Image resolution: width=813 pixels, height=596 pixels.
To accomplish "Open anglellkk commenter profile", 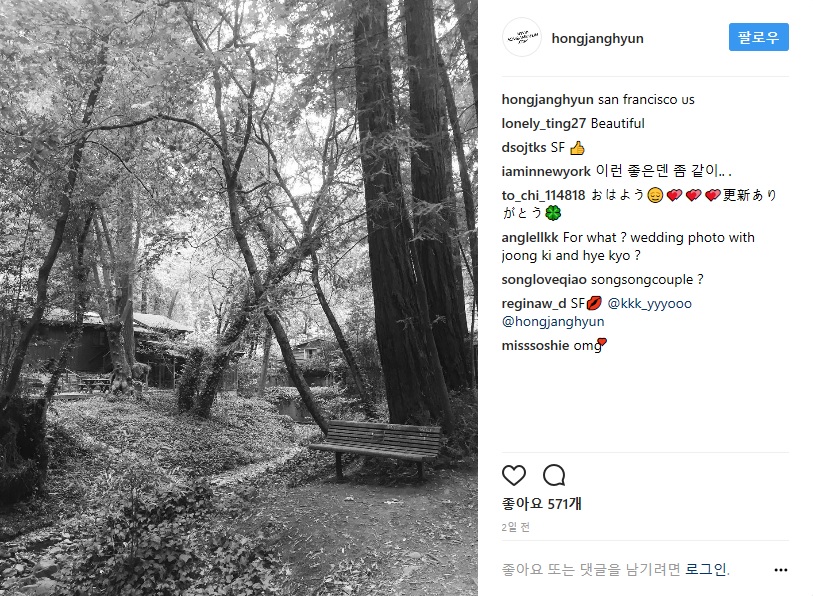I will click(529, 238).
